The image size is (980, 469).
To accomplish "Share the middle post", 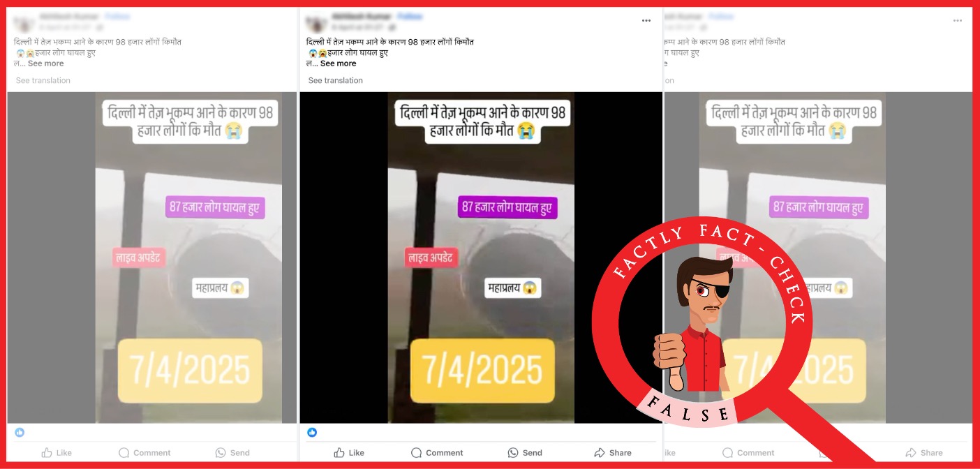I will [612, 452].
